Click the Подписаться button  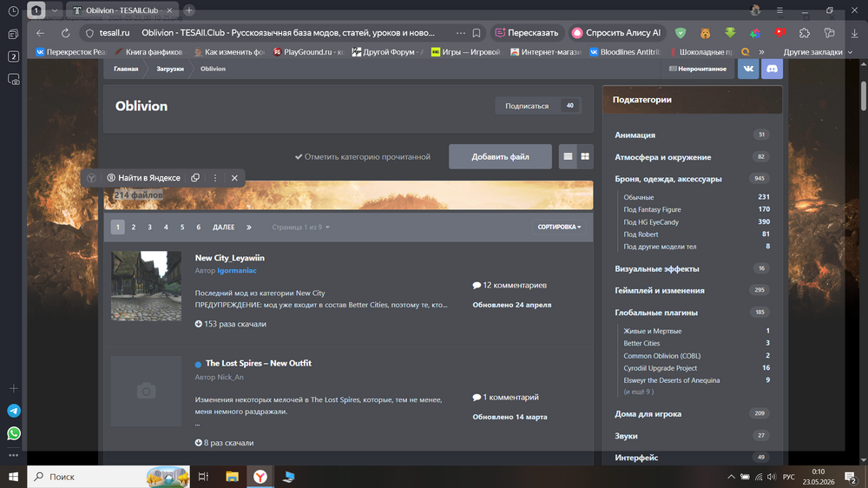537,106
